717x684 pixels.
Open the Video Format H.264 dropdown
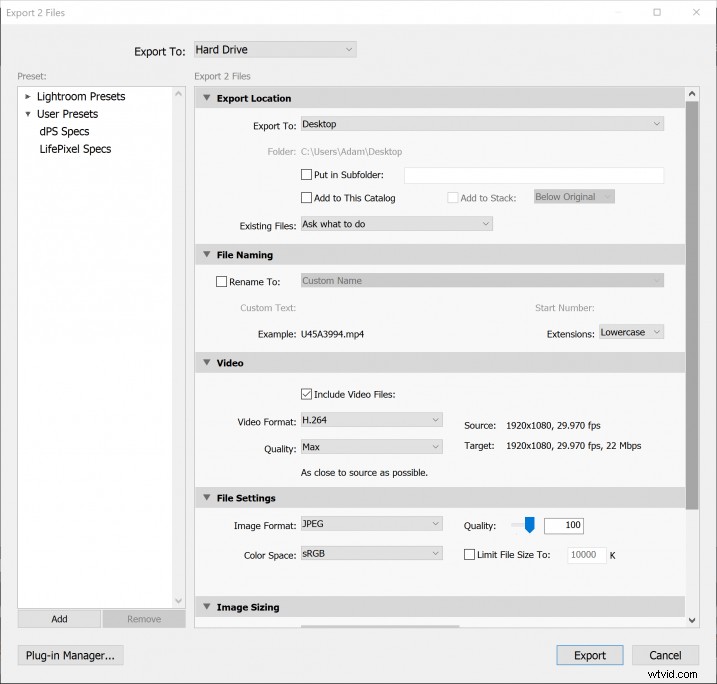pos(371,421)
